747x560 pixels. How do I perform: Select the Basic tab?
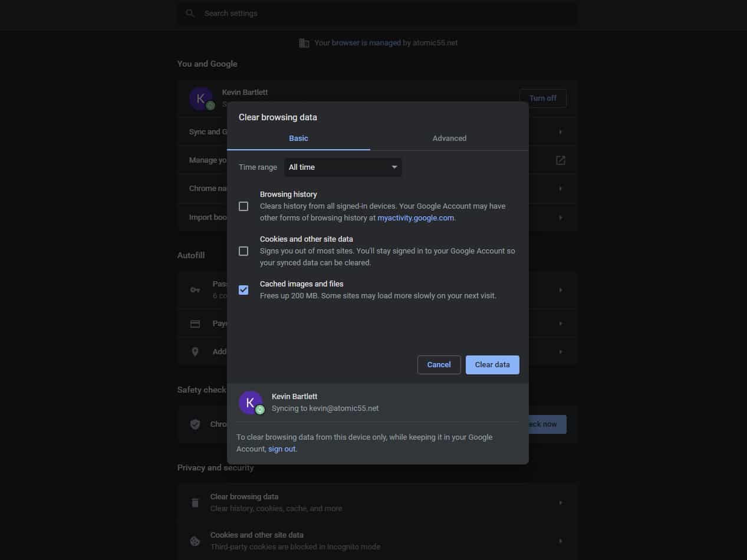[x=298, y=139]
